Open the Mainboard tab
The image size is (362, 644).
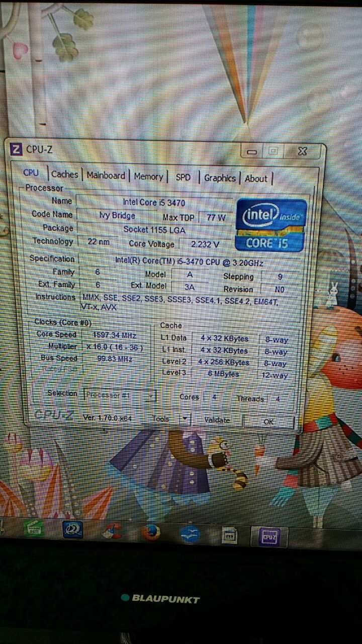click(106, 175)
